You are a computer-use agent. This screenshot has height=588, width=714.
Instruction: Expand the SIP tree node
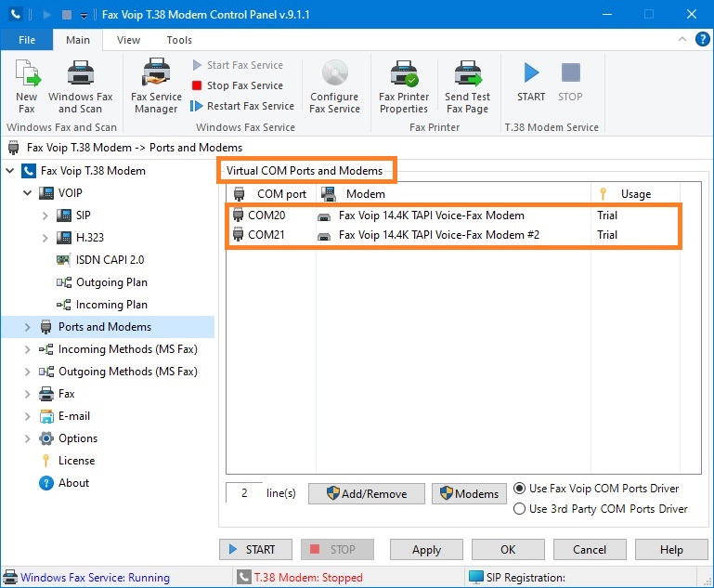pyautogui.click(x=45, y=216)
